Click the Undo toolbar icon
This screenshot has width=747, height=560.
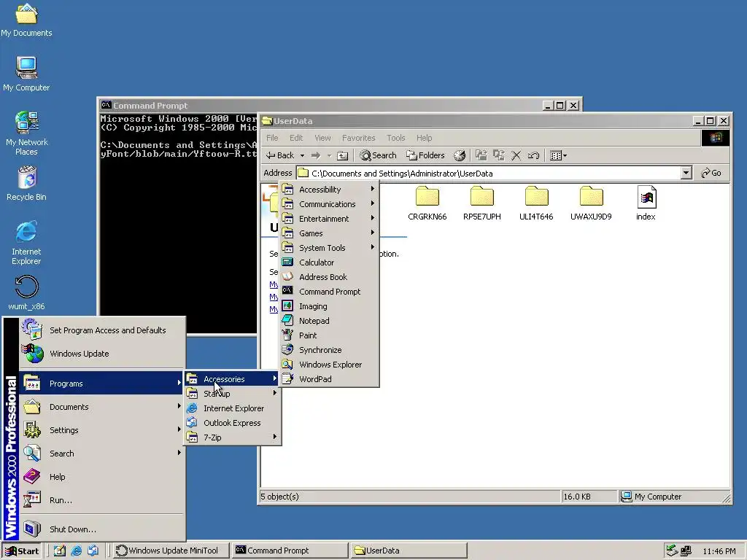click(x=533, y=155)
